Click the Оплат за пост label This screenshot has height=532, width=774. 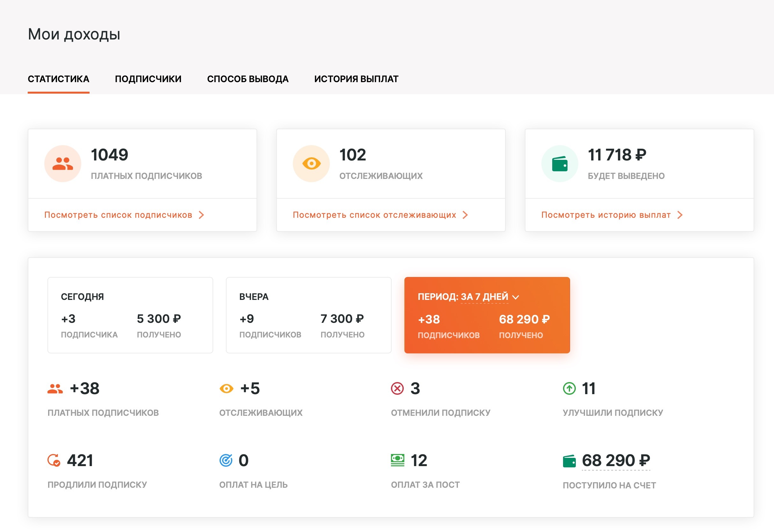(x=425, y=485)
